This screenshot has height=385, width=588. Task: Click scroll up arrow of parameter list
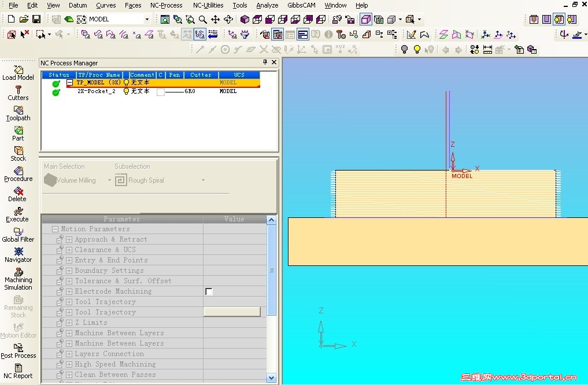pyautogui.click(x=272, y=220)
